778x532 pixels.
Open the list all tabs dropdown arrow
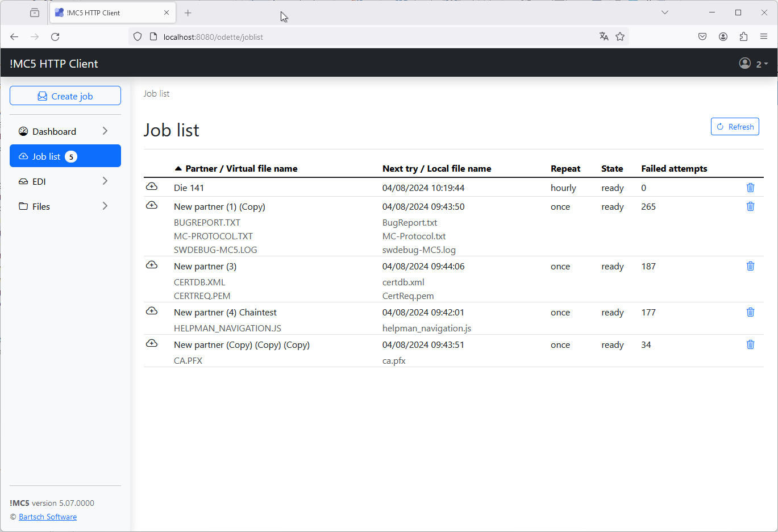664,13
